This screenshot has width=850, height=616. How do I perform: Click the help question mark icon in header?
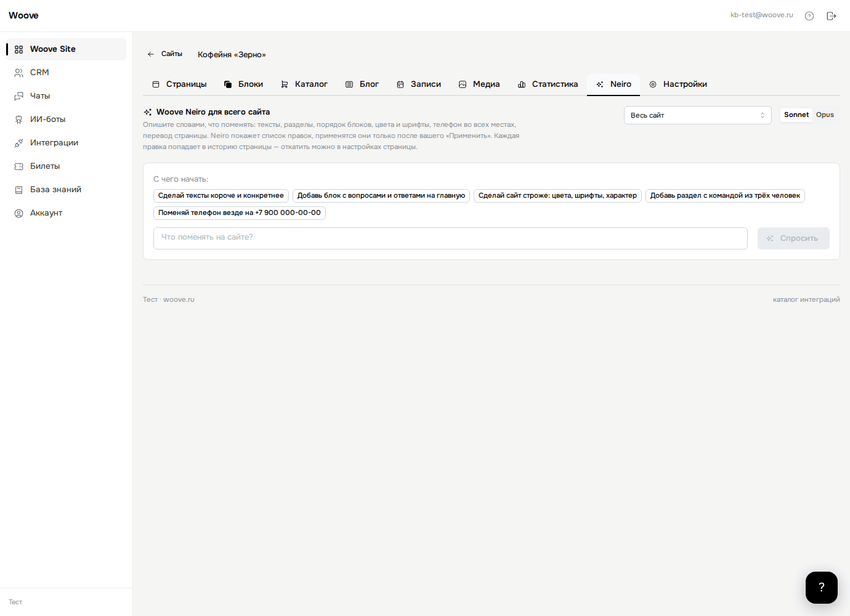tap(809, 16)
